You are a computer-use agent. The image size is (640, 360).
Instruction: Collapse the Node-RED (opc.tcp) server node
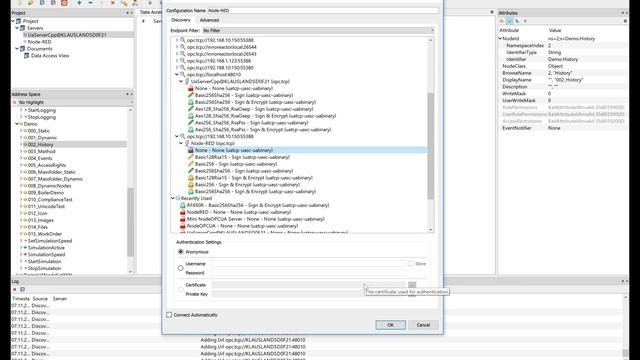[x=181, y=143]
